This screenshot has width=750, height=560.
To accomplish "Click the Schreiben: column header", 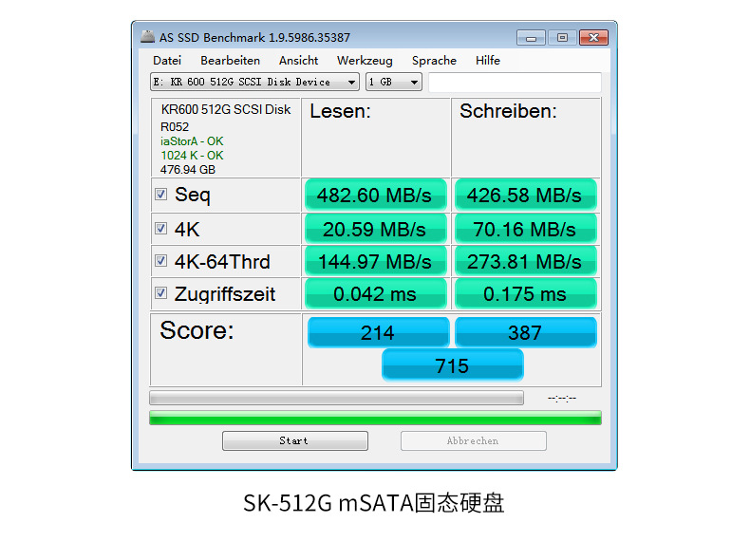I will click(508, 111).
